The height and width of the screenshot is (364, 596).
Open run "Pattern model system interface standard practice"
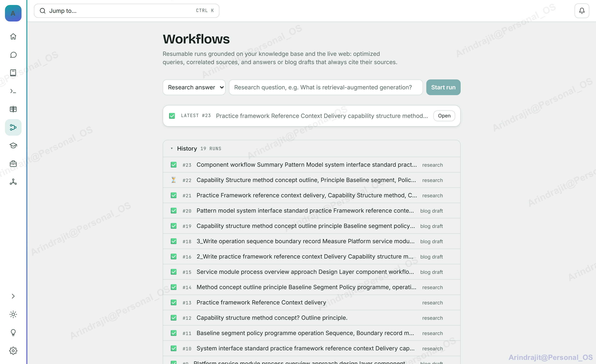click(x=311, y=211)
